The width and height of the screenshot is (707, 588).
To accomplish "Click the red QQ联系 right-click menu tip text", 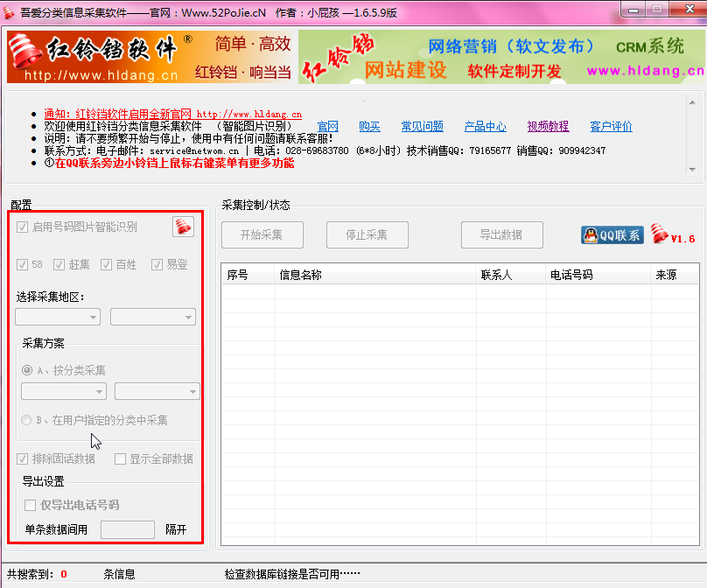I will (174, 163).
